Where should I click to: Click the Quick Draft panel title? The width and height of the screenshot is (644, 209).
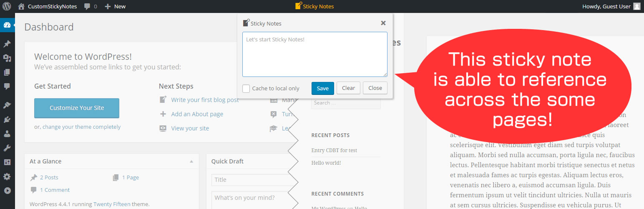(x=227, y=161)
